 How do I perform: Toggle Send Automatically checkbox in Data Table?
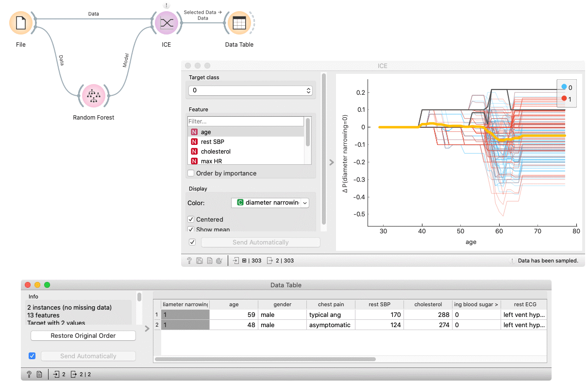[x=32, y=356]
